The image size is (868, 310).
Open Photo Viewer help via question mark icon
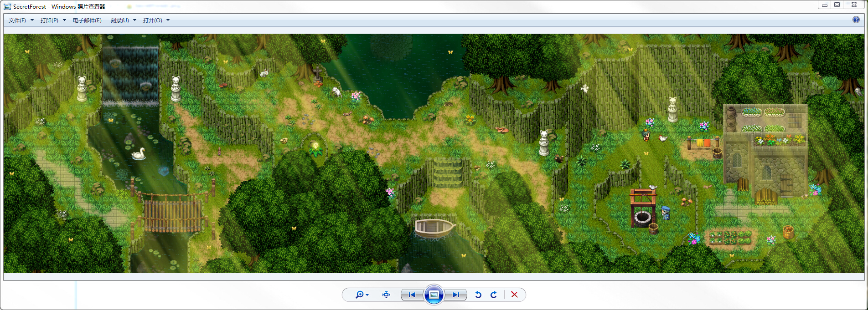click(856, 20)
